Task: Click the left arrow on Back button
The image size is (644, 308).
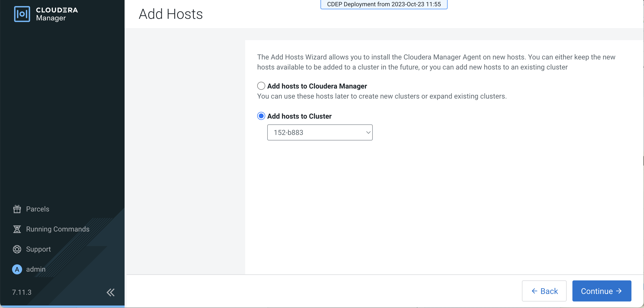Action: coord(534,291)
